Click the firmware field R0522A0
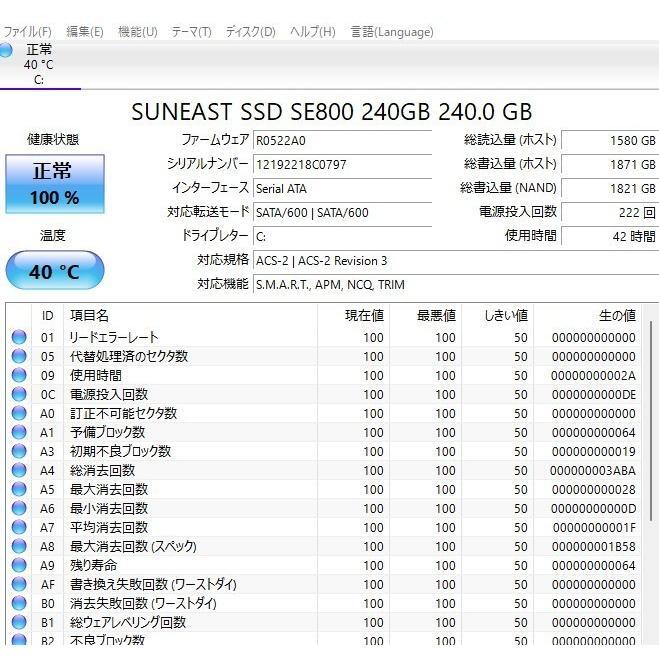 point(343,140)
